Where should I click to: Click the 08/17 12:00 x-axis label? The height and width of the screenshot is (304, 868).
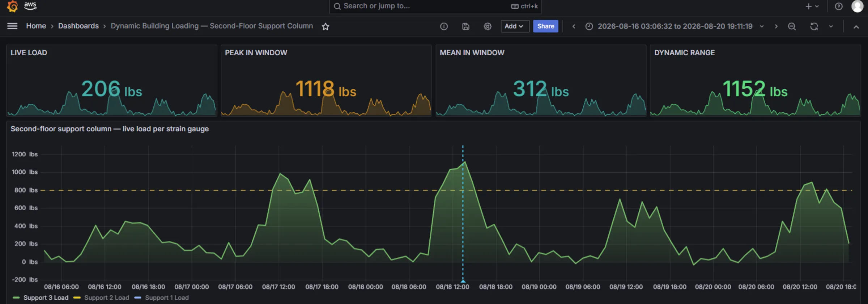[x=278, y=287]
